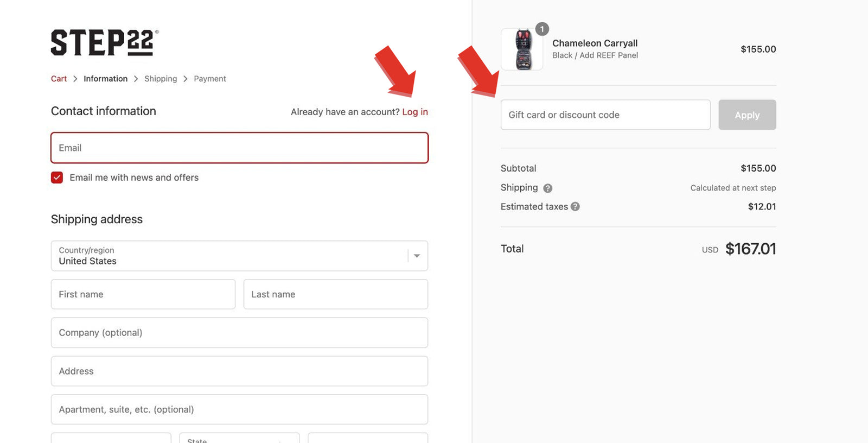The image size is (868, 443).
Task: Focus the Email input field
Action: point(239,148)
